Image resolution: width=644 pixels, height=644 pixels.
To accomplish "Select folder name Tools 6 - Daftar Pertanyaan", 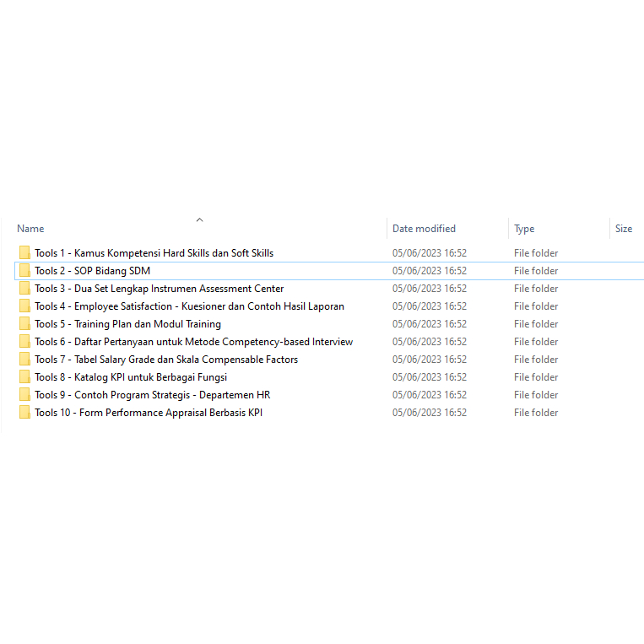I will 193,341.
